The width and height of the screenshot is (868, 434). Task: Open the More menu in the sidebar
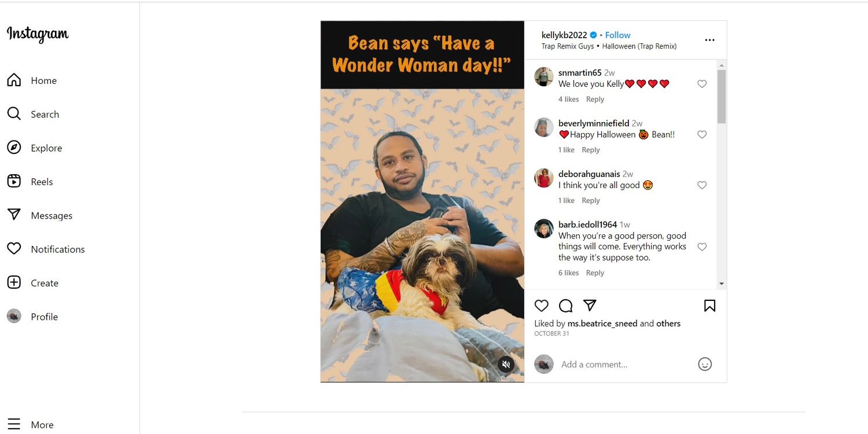pos(31,424)
